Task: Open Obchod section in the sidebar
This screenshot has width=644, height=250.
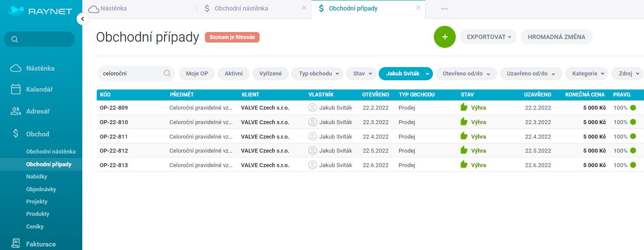Action: tap(38, 134)
